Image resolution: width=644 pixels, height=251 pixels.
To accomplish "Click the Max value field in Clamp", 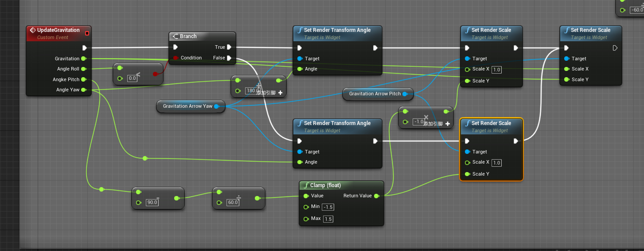I will coord(328,219).
